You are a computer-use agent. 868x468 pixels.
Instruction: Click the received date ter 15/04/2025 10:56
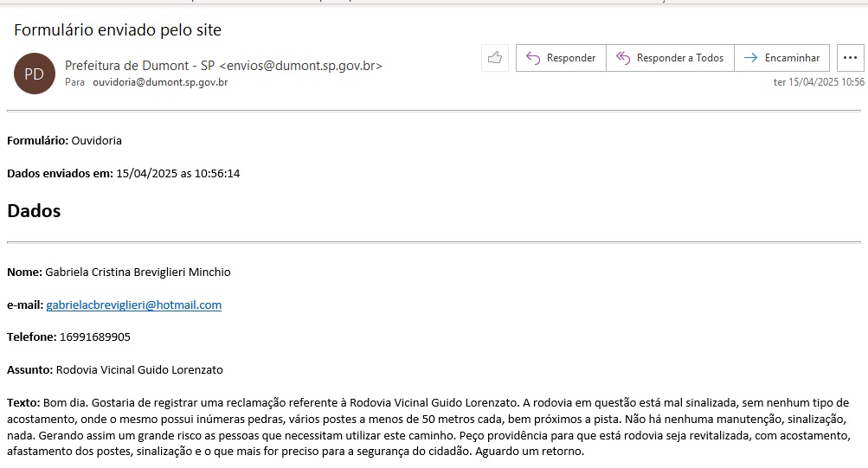(818, 83)
